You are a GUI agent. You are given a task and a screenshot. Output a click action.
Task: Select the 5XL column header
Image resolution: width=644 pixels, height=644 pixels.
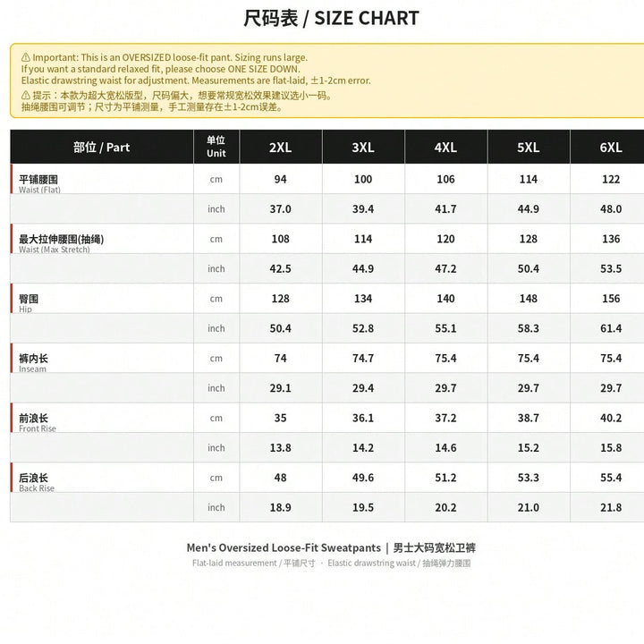[x=529, y=147]
